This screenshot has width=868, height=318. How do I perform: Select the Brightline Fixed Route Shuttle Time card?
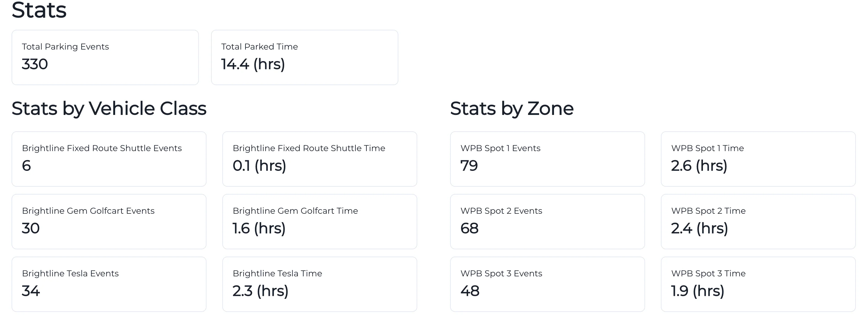point(319,159)
